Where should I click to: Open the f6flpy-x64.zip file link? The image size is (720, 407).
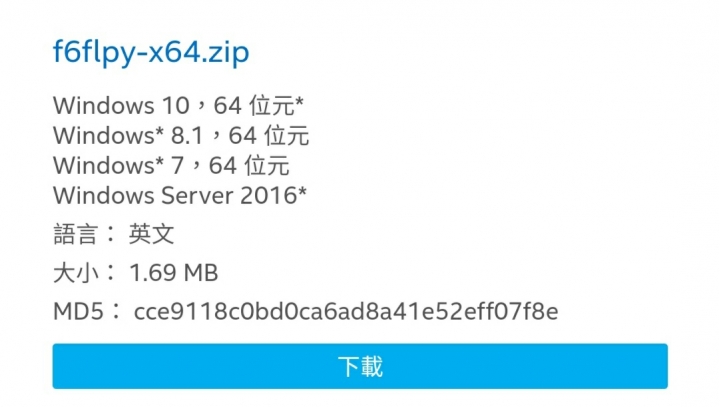[x=151, y=52]
